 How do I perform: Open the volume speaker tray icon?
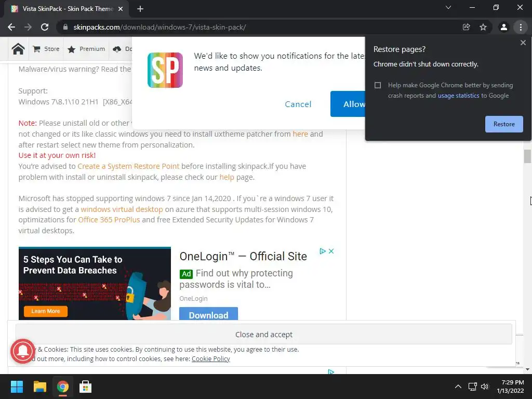pos(485,387)
